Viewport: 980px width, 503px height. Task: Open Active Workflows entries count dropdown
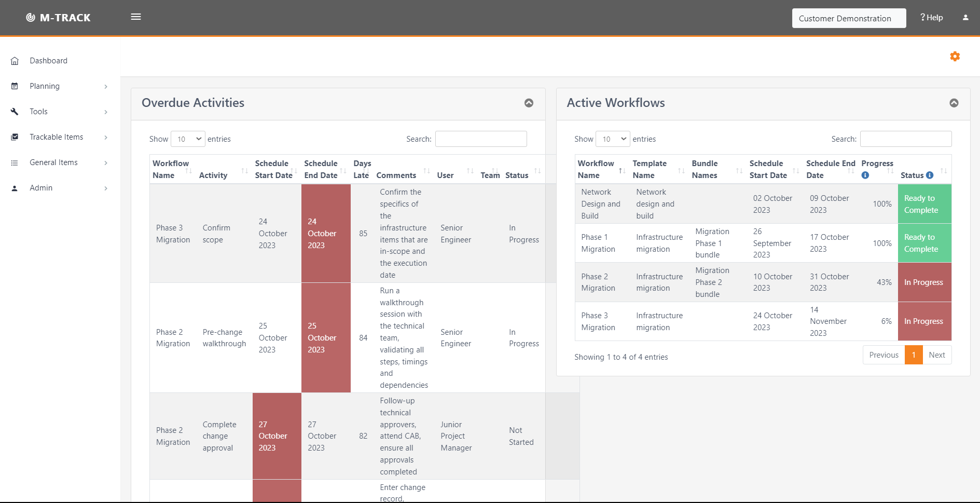click(613, 139)
